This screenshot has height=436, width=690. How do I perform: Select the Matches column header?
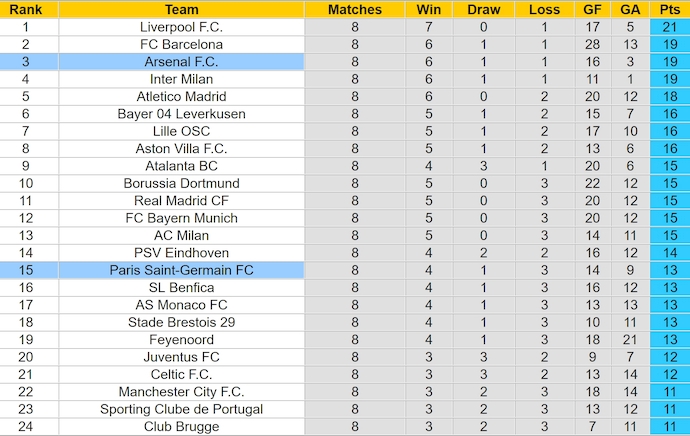click(x=355, y=9)
